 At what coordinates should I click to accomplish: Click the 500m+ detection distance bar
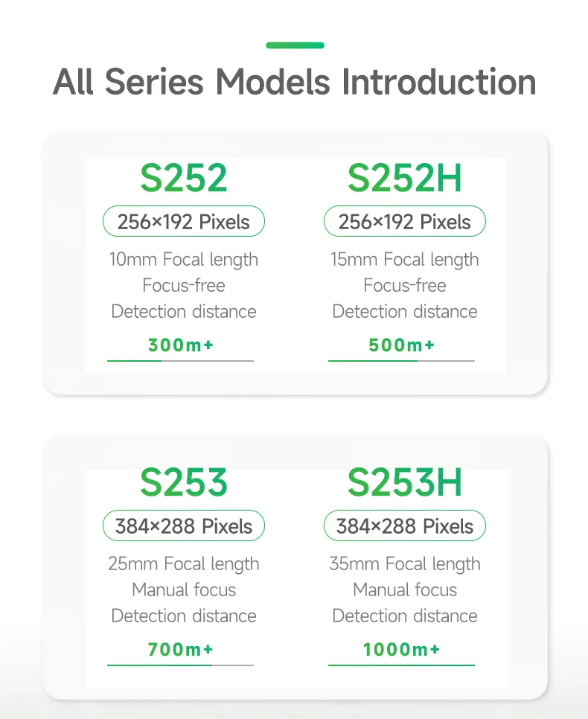401,361
